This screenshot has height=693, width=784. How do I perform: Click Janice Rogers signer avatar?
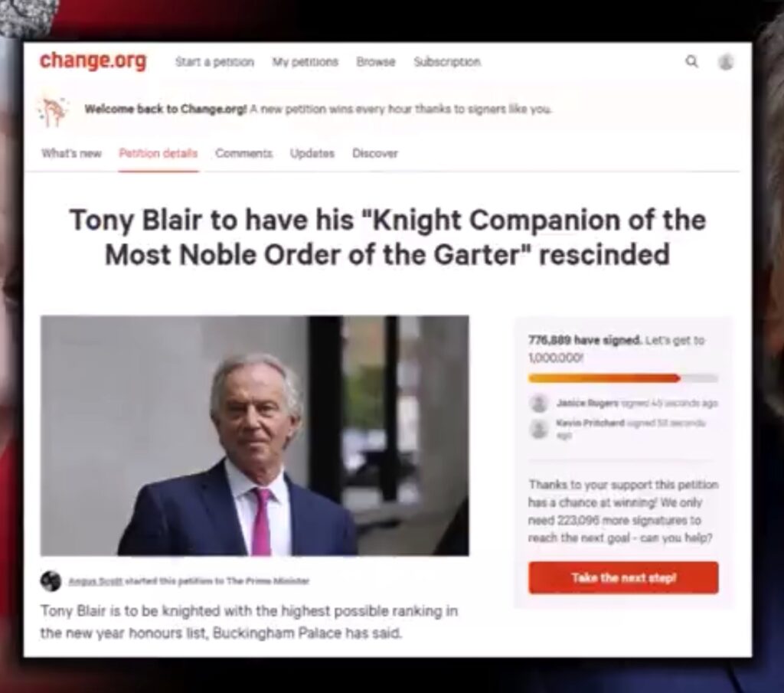pyautogui.click(x=539, y=403)
